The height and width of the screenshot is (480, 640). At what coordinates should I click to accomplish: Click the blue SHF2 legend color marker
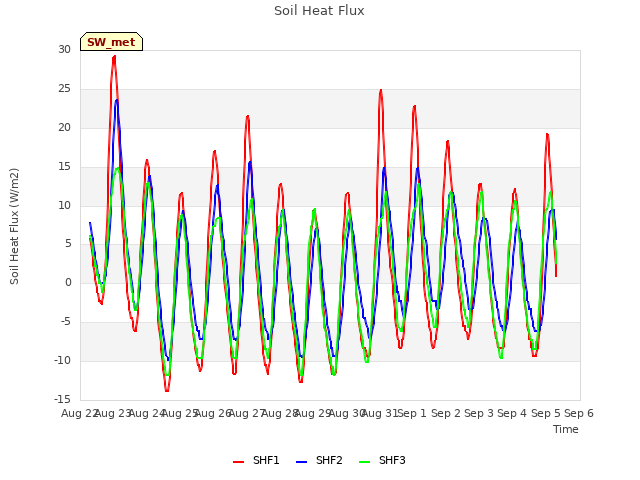(301, 462)
